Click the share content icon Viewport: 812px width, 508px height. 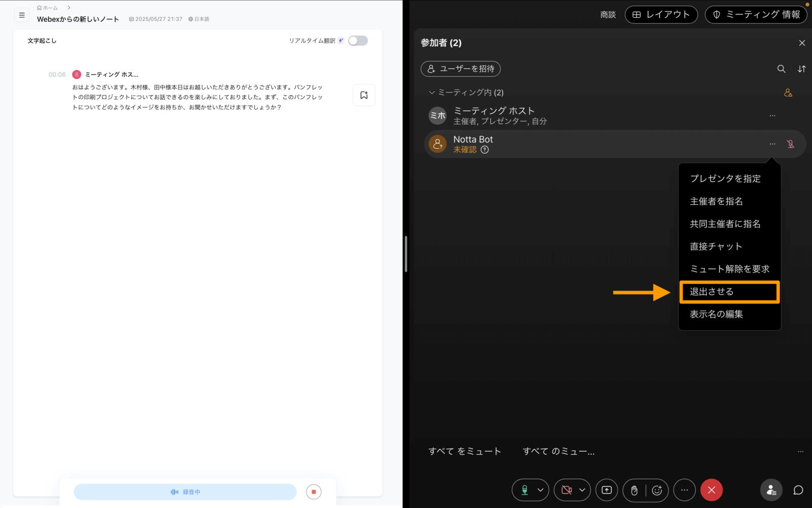[607, 490]
